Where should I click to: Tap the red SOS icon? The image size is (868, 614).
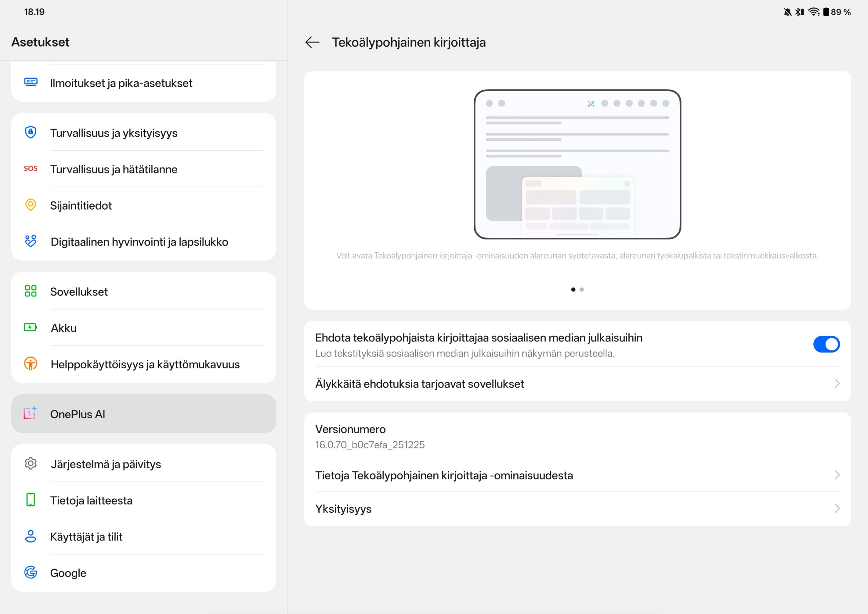[31, 168]
